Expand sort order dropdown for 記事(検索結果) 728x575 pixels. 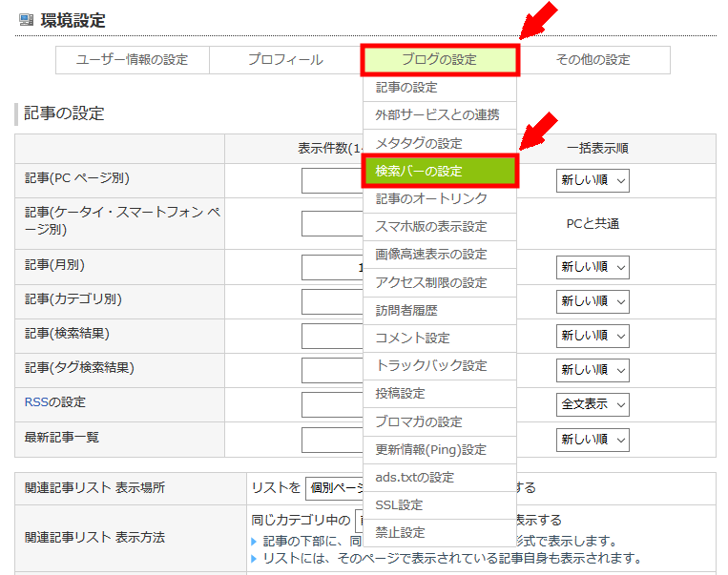pos(593,336)
